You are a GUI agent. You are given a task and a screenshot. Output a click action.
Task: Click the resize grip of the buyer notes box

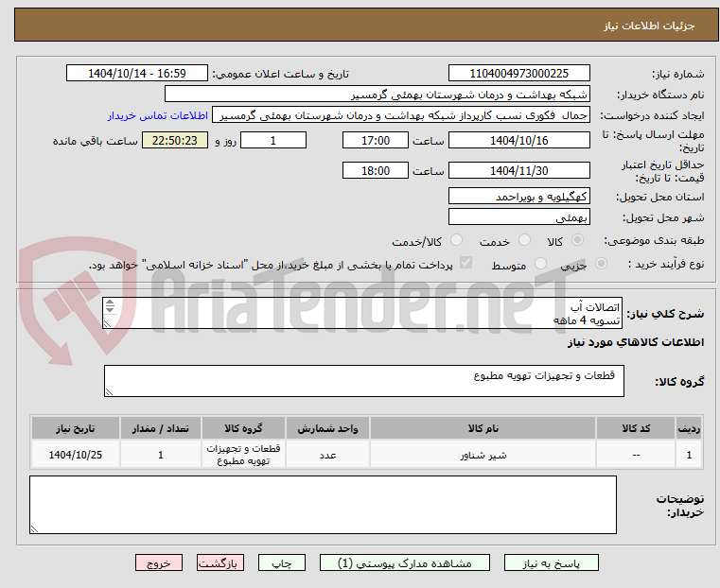coord(34,528)
